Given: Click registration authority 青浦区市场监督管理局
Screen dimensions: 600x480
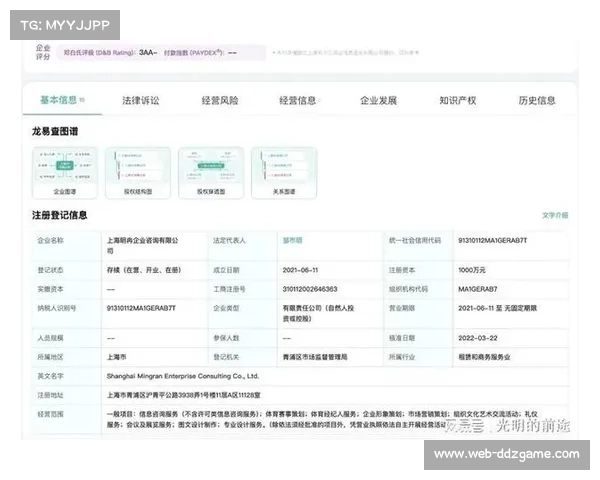Looking at the screenshot, I should [x=315, y=357].
